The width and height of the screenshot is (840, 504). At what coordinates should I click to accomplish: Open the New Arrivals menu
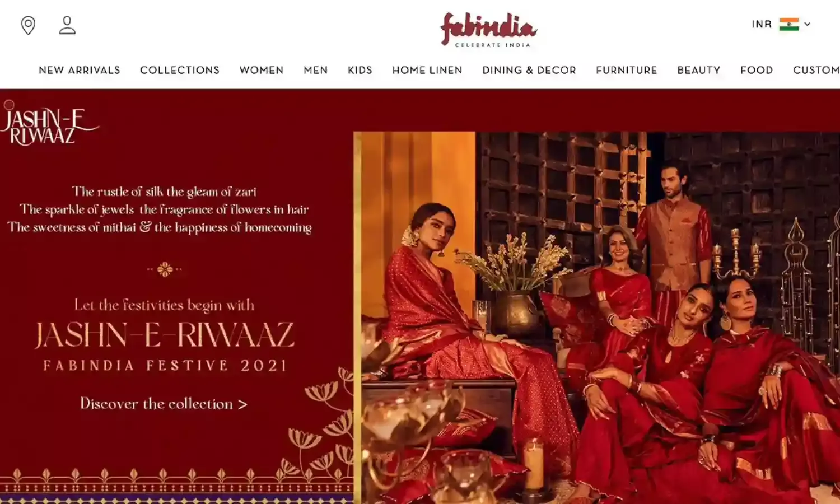pyautogui.click(x=80, y=70)
